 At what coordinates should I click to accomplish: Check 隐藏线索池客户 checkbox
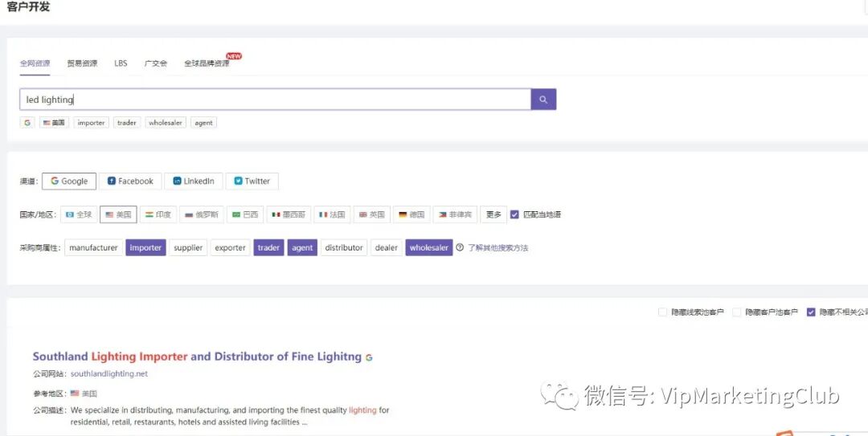tap(662, 312)
